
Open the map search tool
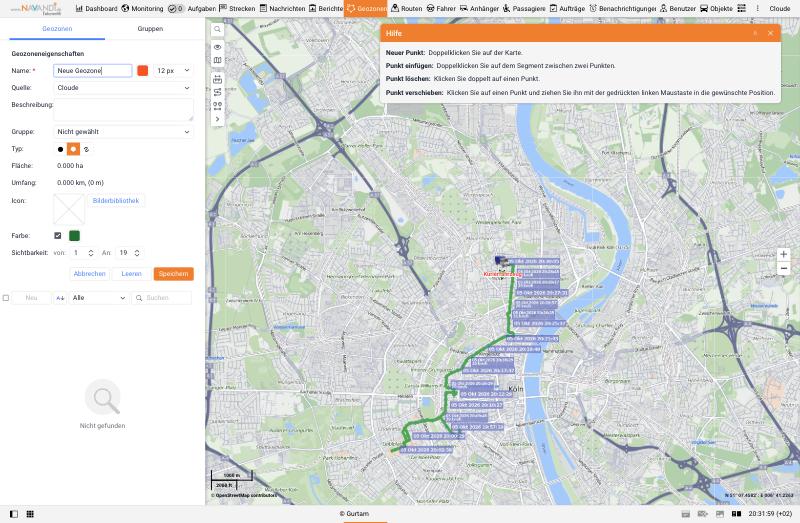[x=217, y=30]
